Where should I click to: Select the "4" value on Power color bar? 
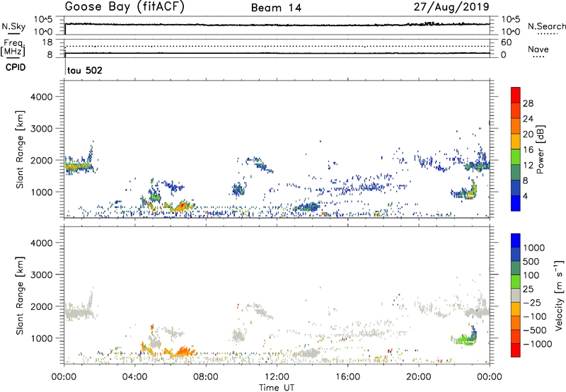526,196
